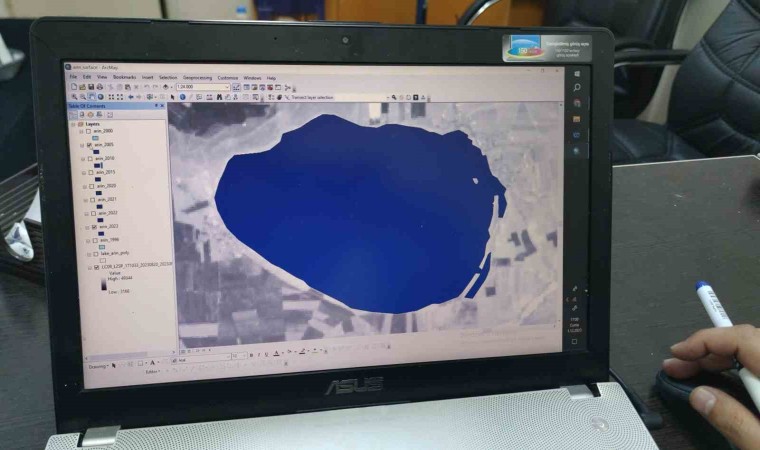The height and width of the screenshot is (450, 760).
Task: Open the Geoprocessing menu
Action: pyautogui.click(x=197, y=77)
